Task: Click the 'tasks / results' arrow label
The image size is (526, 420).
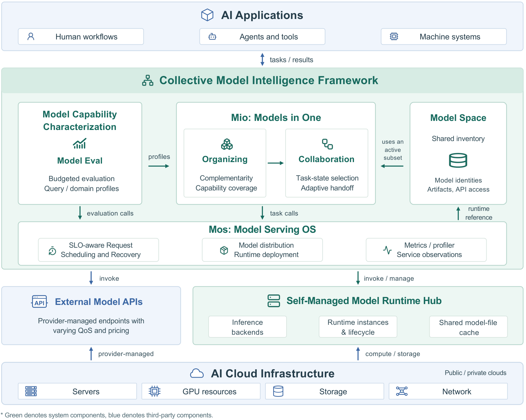Action: [x=291, y=60]
